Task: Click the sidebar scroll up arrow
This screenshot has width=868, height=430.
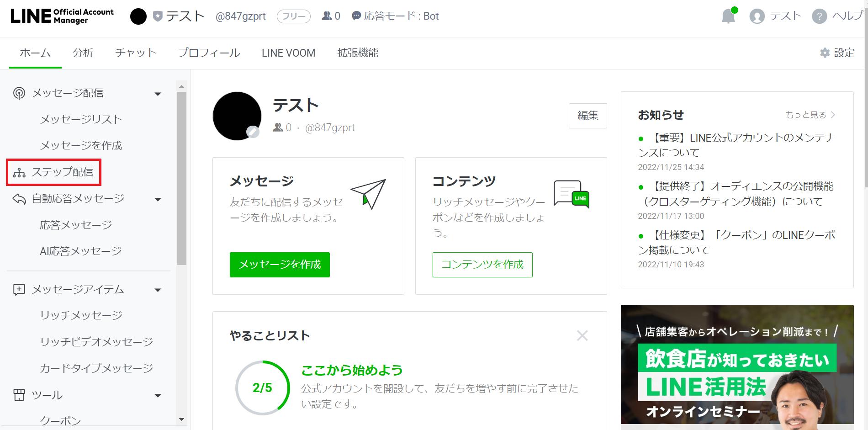Action: coord(181,86)
